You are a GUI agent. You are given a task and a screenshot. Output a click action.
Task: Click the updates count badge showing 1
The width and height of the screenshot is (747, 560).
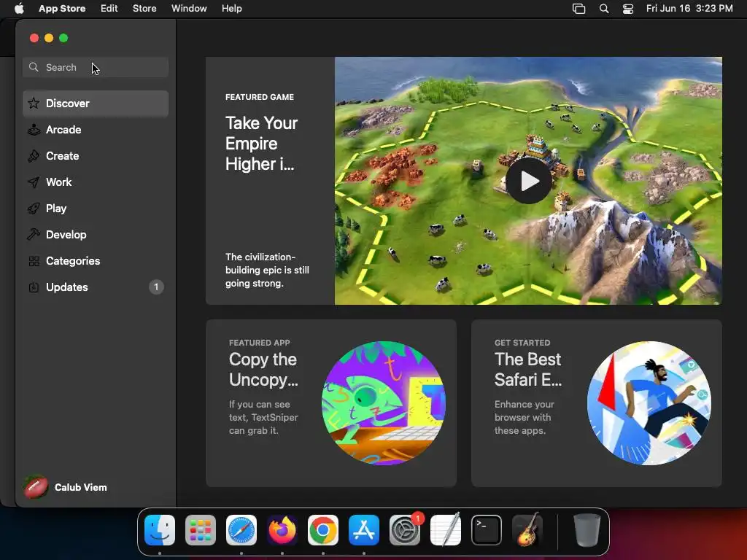pyautogui.click(x=156, y=287)
